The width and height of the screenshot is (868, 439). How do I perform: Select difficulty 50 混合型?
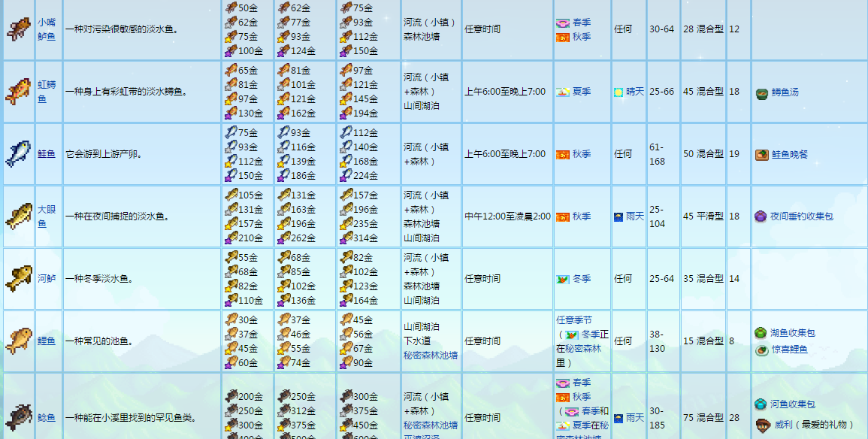[x=703, y=154]
